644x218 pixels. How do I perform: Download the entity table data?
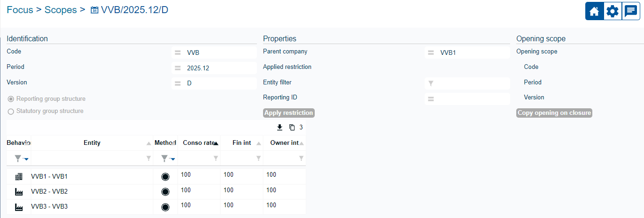[279, 128]
